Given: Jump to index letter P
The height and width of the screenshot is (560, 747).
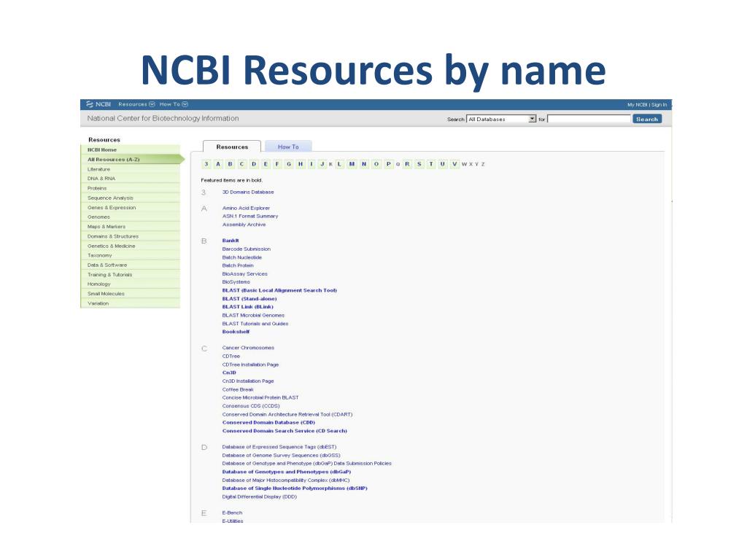Looking at the screenshot, I should [x=388, y=164].
